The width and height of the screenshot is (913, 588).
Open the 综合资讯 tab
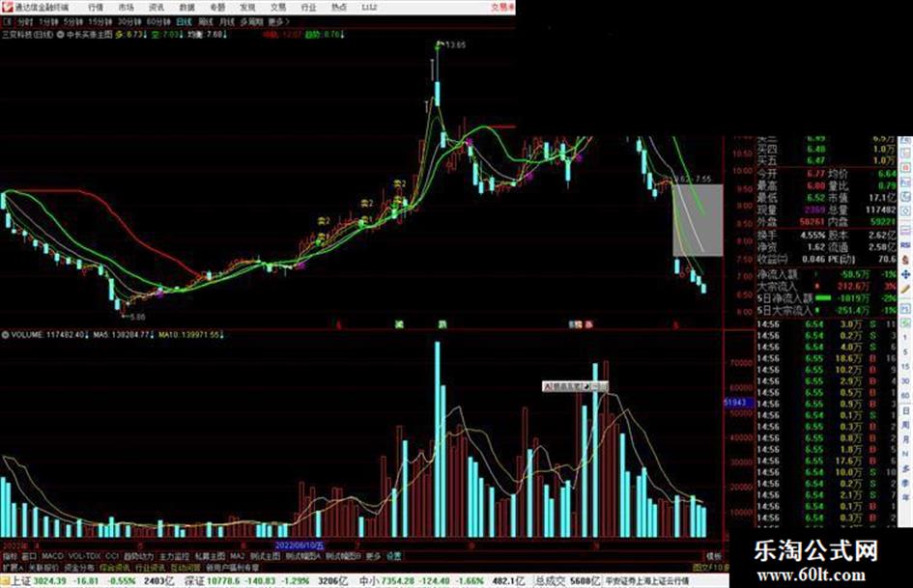114,567
